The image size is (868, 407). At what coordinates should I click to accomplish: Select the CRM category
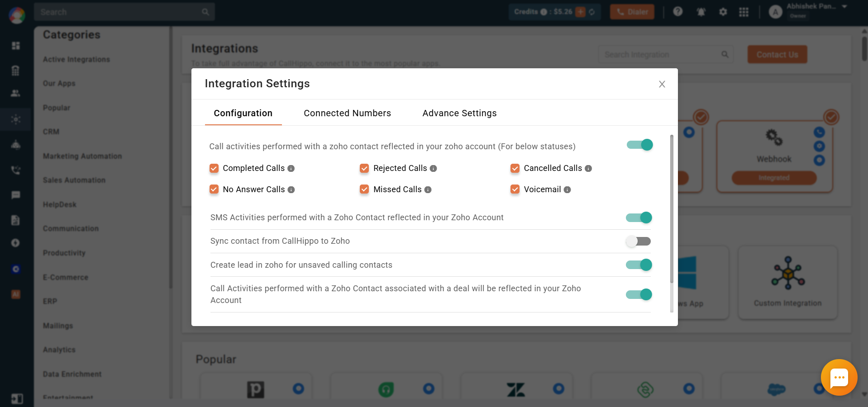click(51, 132)
